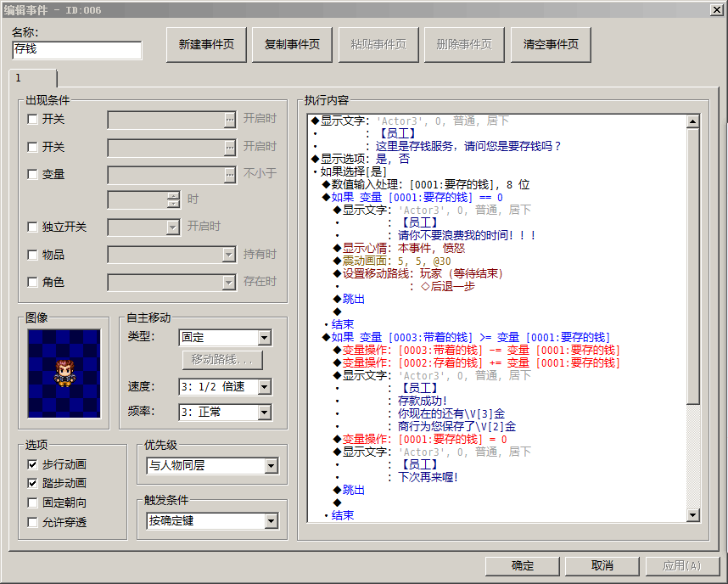Select the 存款成功! text line

422,401
